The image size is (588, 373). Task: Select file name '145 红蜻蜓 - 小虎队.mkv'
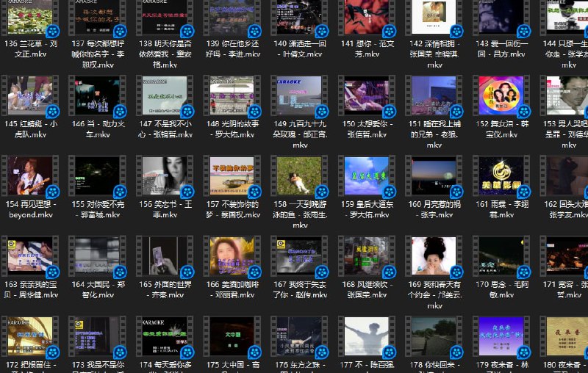(31, 129)
